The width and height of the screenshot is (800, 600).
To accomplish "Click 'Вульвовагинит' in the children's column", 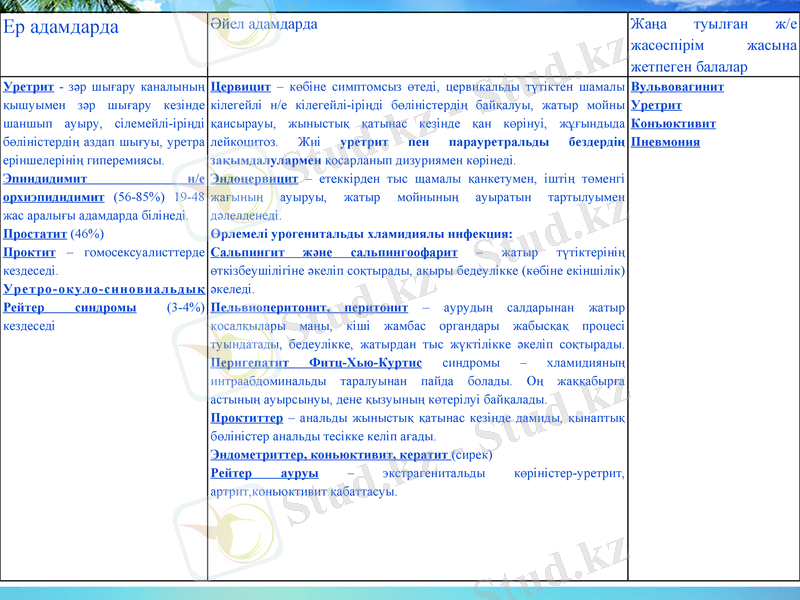I will point(678,87).
